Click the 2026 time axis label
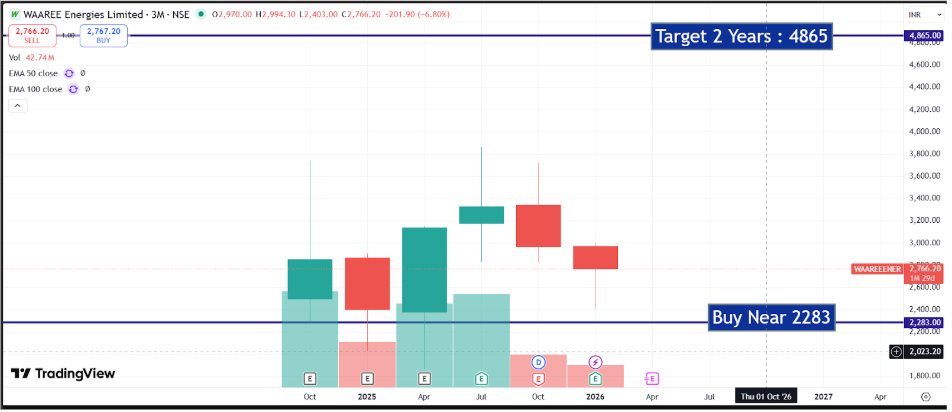 (x=596, y=397)
